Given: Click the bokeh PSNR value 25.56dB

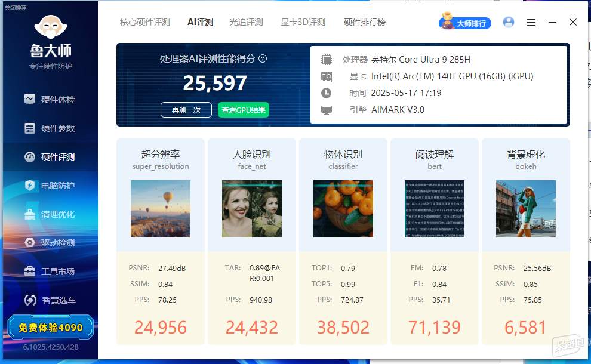Looking at the screenshot, I should coord(537,269).
